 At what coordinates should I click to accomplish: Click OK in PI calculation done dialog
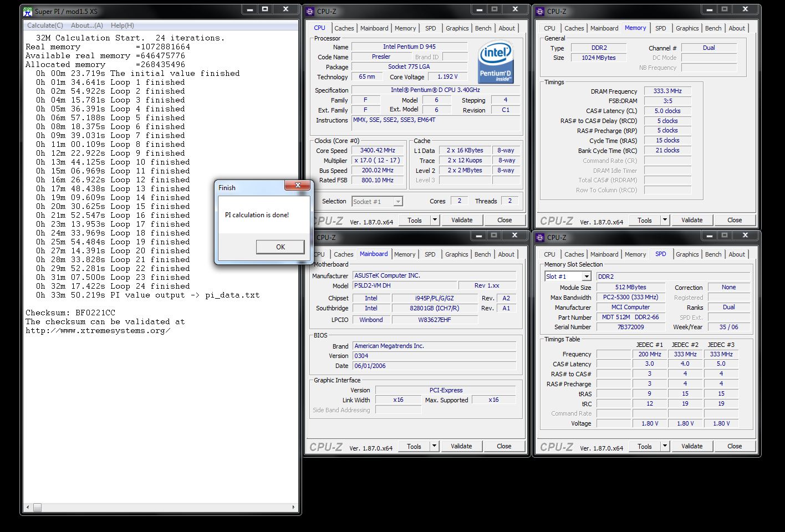click(x=280, y=247)
